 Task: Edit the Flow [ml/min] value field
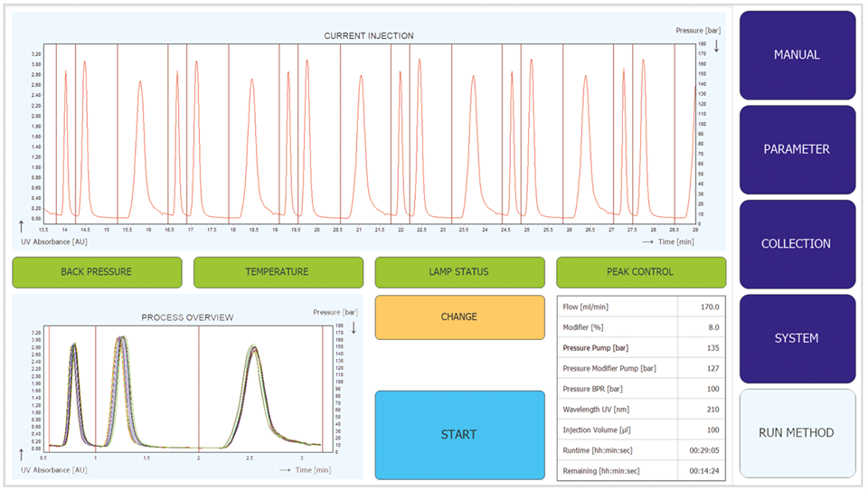tap(702, 307)
